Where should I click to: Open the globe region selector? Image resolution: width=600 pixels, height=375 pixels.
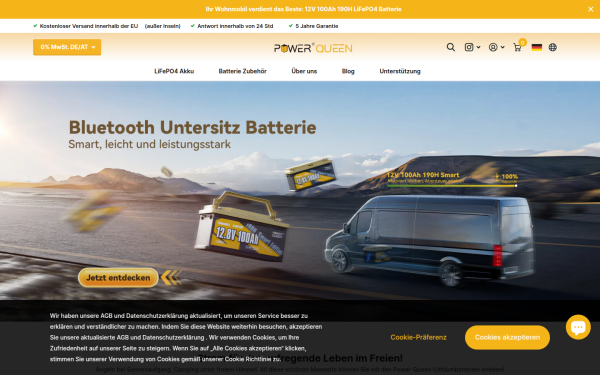click(553, 47)
